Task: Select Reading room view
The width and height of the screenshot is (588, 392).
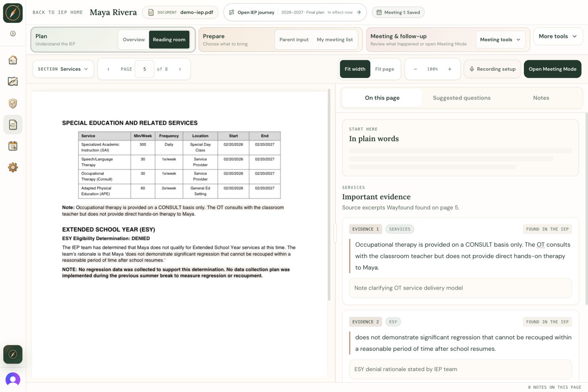Action: click(x=169, y=40)
